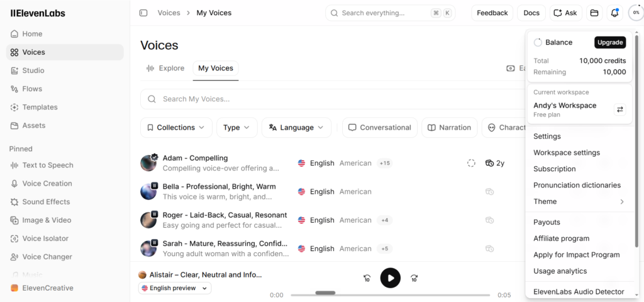Open notifications bell
644x302 pixels.
[x=615, y=13]
